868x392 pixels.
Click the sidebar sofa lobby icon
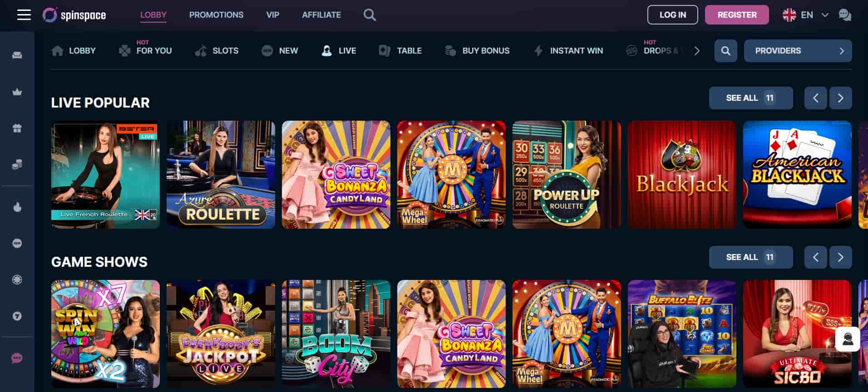coord(17,55)
